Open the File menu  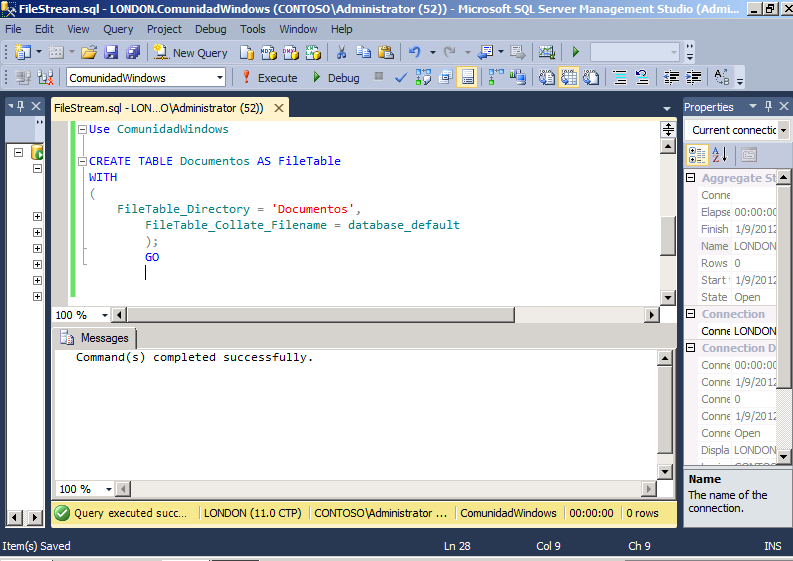pyautogui.click(x=13, y=29)
